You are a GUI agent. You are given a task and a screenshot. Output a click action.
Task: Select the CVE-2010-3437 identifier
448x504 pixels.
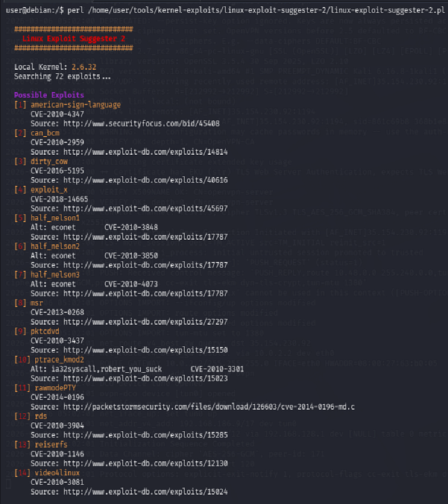click(x=57, y=340)
